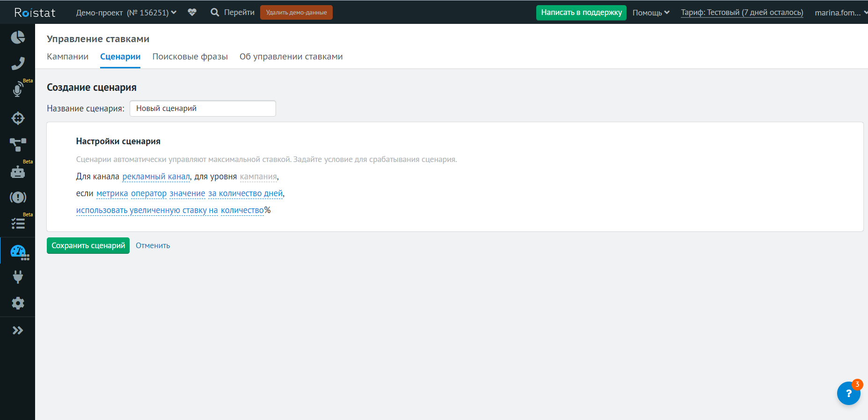Open the marina.fom... account dropdown
This screenshot has height=420, width=868.
tap(840, 13)
